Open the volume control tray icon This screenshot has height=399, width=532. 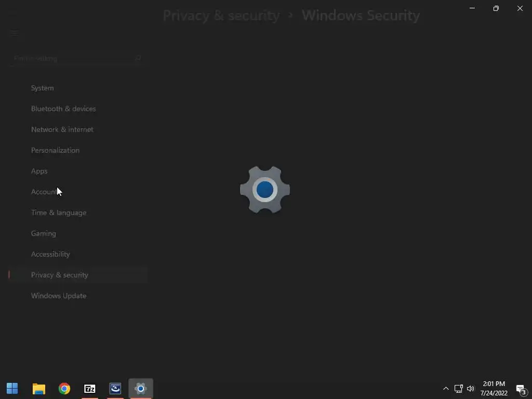click(x=471, y=389)
